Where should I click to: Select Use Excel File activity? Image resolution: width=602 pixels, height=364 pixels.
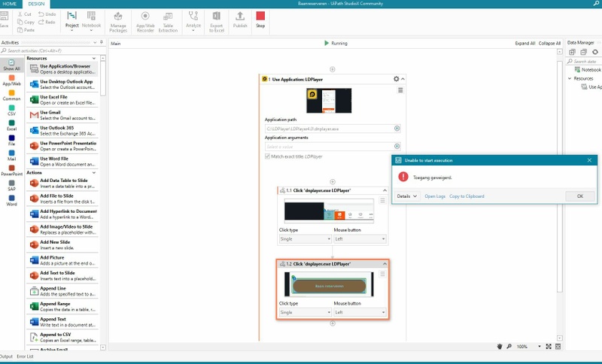coord(63,100)
